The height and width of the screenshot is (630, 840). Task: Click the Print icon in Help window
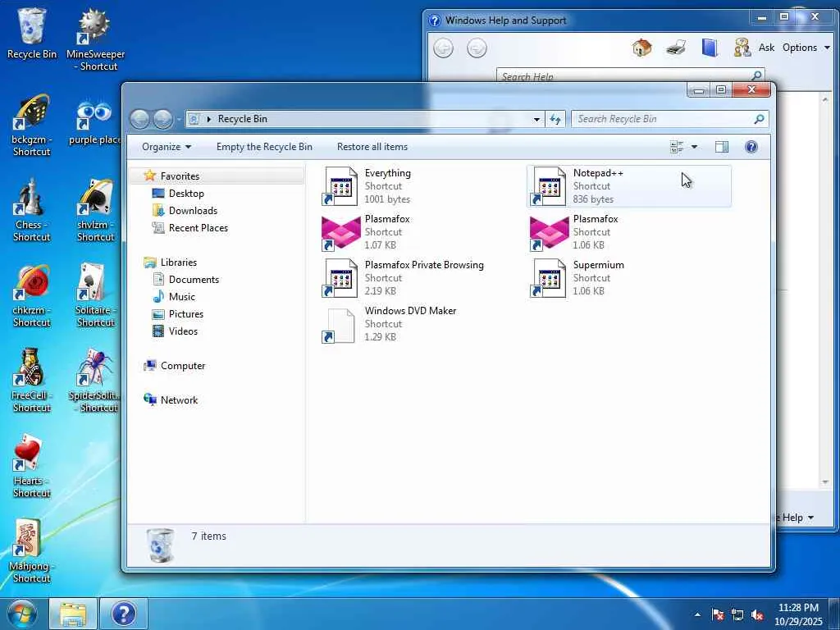tap(676, 48)
